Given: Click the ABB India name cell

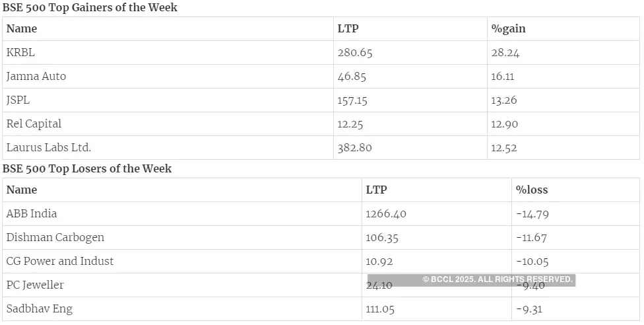Looking at the screenshot, I should click(32, 214).
